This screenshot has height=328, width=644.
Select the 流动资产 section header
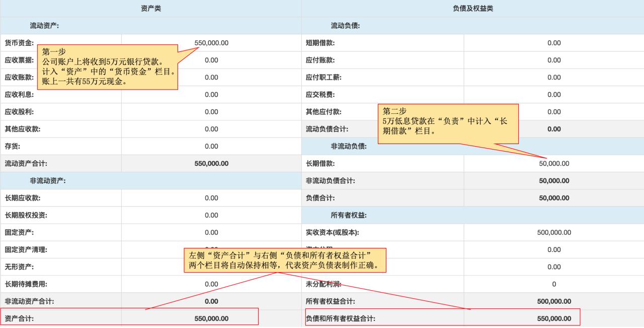(45, 26)
